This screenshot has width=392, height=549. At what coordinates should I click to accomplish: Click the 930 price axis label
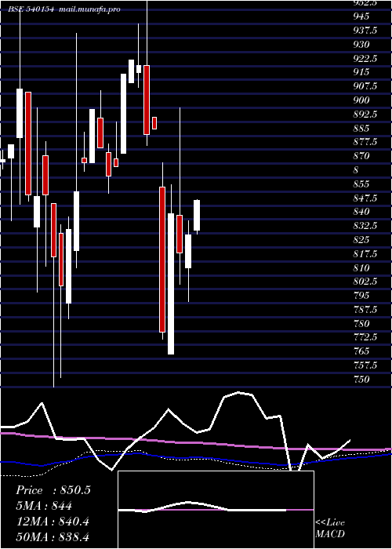pos(361,45)
